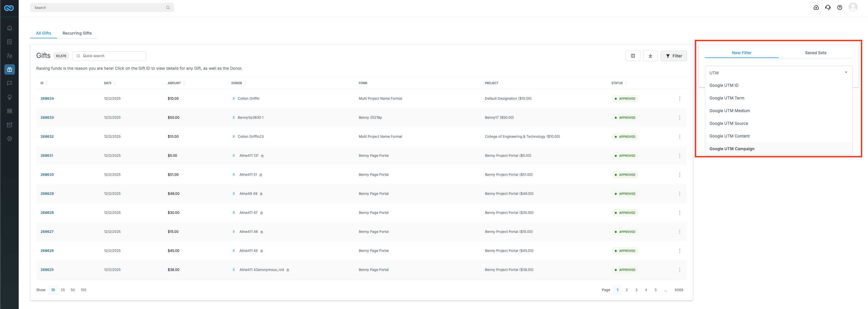Show 50 rows per page
The image size is (868, 309).
(x=73, y=290)
